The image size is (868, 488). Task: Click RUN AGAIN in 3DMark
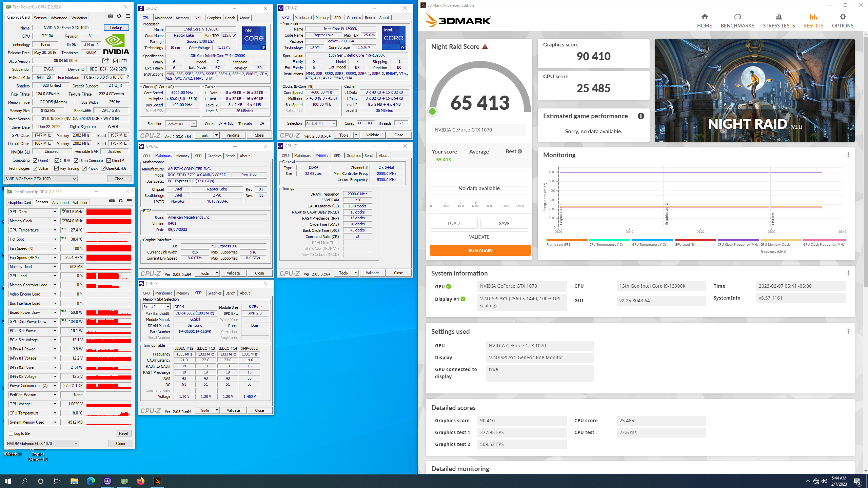pyautogui.click(x=480, y=250)
